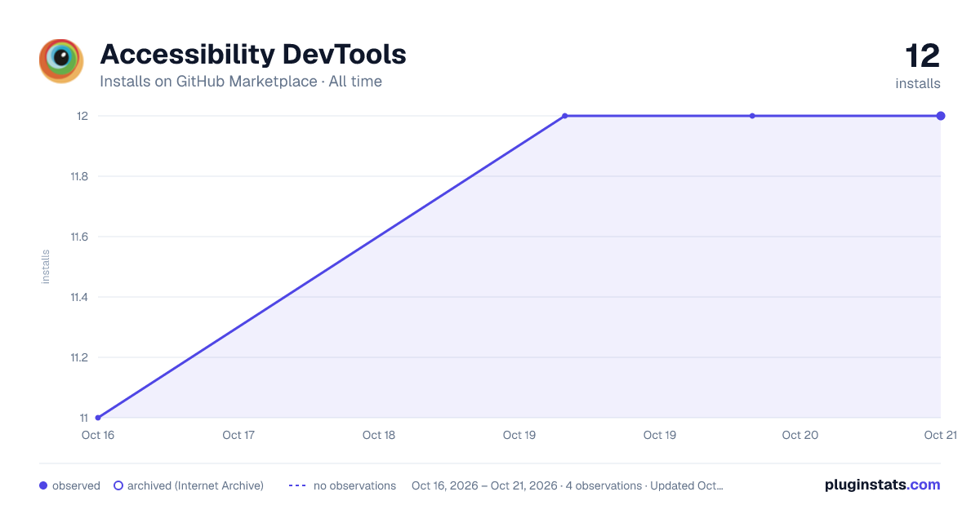The width and height of the screenshot is (980, 514).
Task: Click the hollow 'archived' legend marker
Action: click(x=118, y=485)
